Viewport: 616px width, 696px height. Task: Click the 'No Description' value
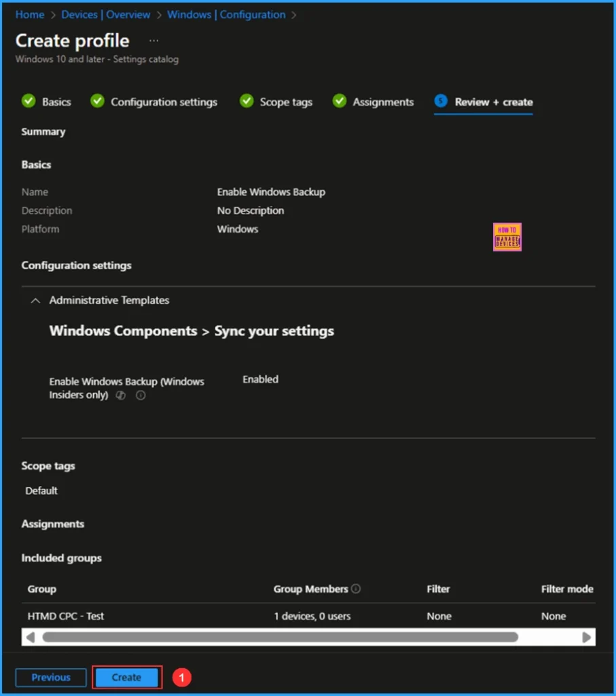pos(251,211)
